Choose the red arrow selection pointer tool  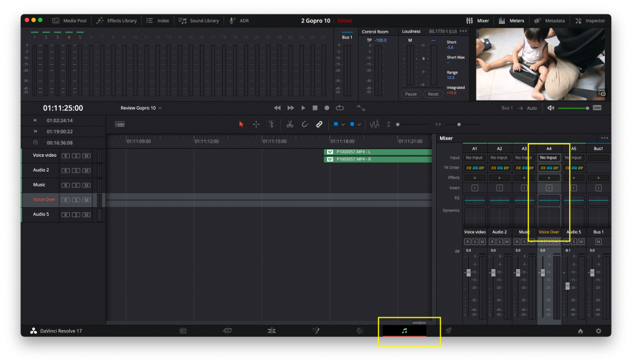click(x=241, y=124)
